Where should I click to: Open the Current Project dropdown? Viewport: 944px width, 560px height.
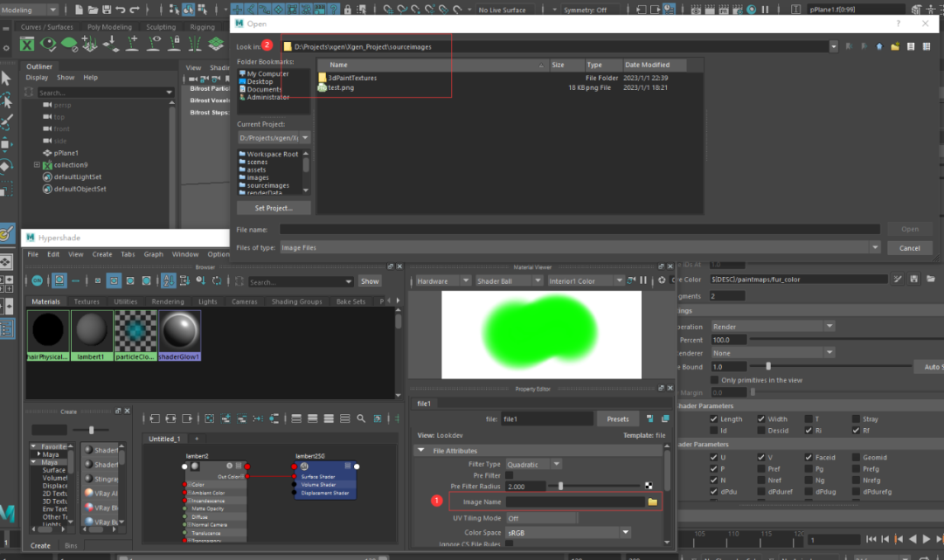[305, 138]
